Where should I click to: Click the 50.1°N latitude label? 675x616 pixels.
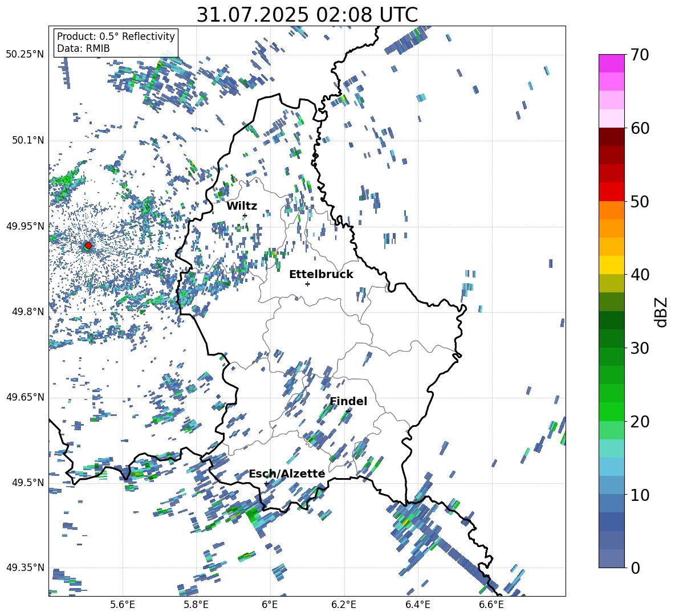[x=27, y=140]
